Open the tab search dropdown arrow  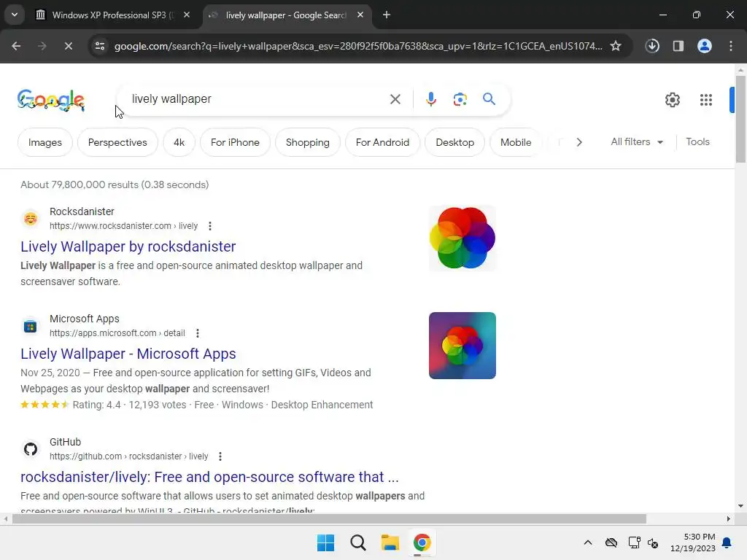click(15, 15)
